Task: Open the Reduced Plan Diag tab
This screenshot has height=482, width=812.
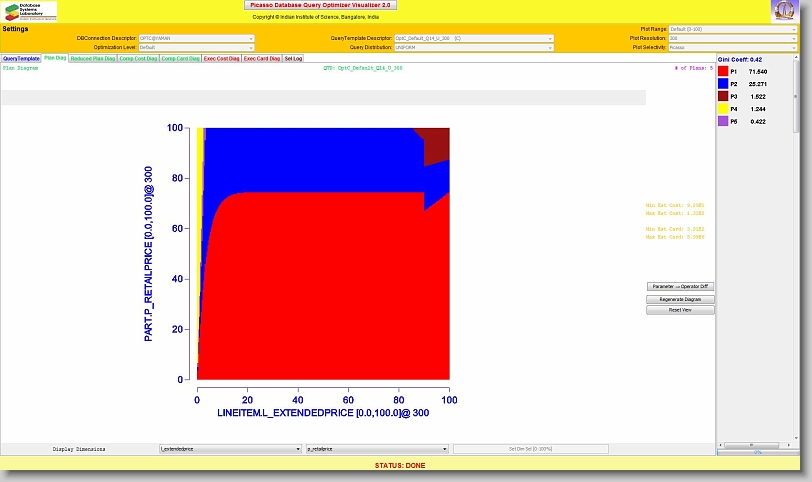Action: pos(92,59)
